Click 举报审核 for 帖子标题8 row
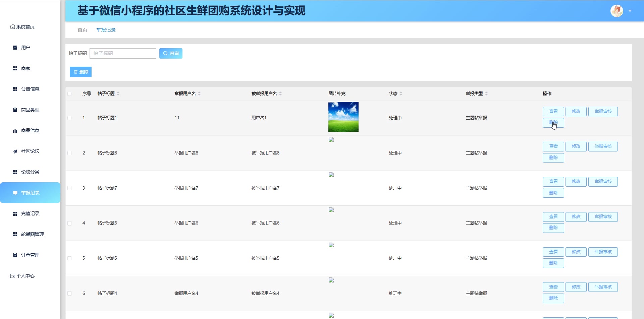Image resolution: width=644 pixels, height=319 pixels. [603, 146]
